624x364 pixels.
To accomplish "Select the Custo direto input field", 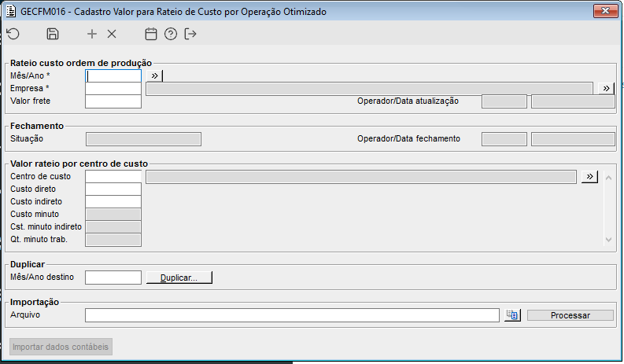I will pyautogui.click(x=113, y=189).
